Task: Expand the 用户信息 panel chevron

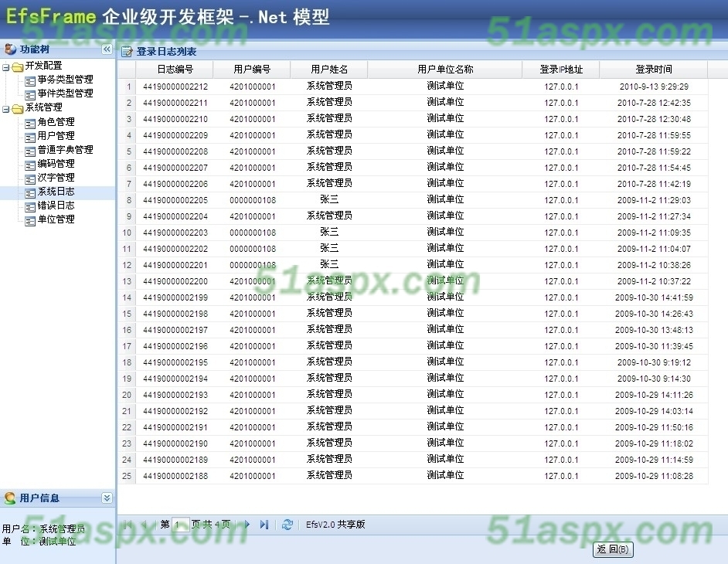Action: (107, 498)
